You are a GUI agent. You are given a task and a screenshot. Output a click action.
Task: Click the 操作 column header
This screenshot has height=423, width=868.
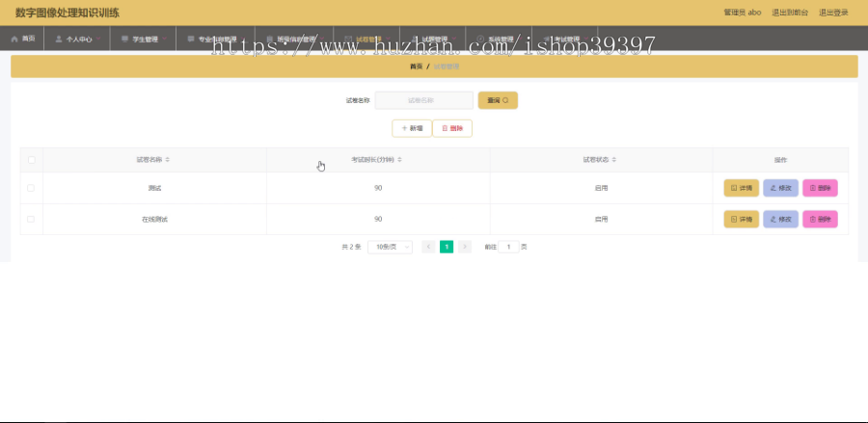pyautogui.click(x=780, y=160)
